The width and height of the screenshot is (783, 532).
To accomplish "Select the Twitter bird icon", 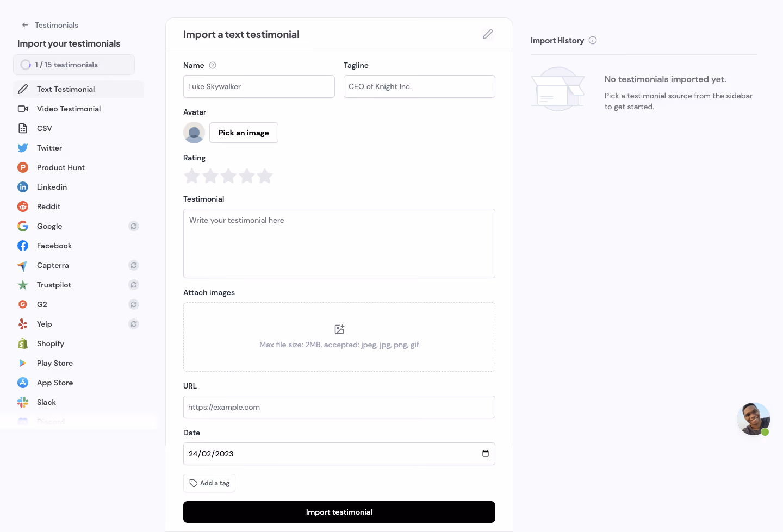I will 23,148.
